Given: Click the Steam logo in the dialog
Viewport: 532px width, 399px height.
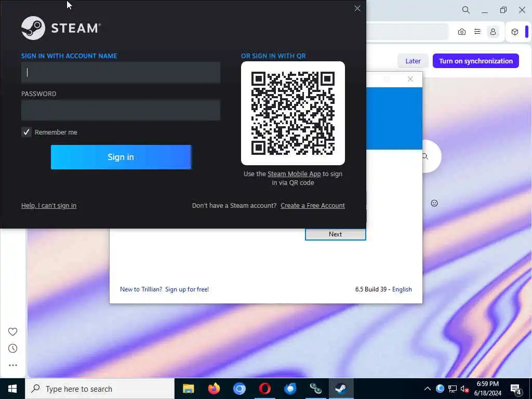Looking at the screenshot, I should (x=61, y=28).
